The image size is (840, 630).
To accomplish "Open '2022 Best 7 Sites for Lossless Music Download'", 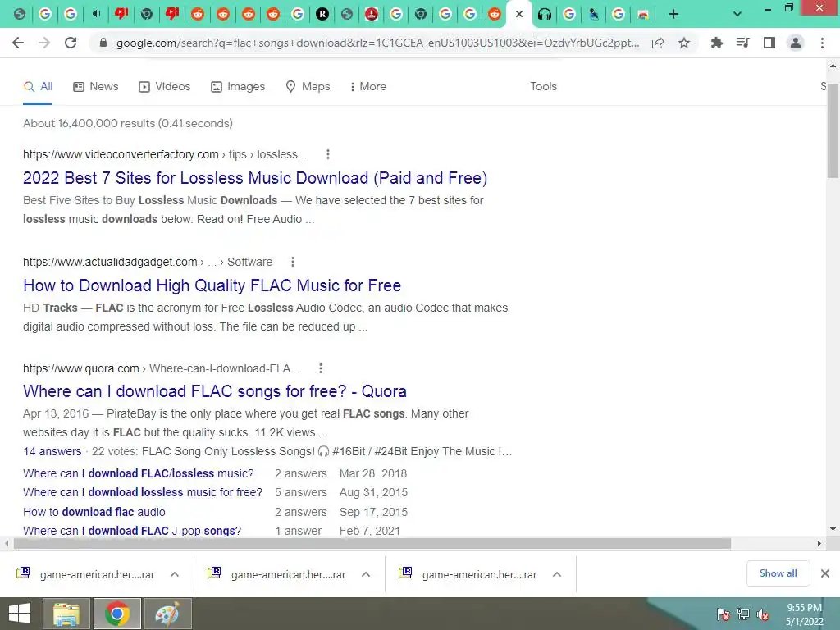I will pyautogui.click(x=255, y=178).
